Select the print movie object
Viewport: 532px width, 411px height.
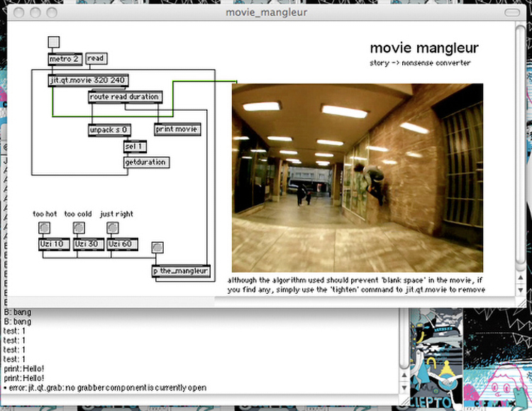(x=177, y=129)
